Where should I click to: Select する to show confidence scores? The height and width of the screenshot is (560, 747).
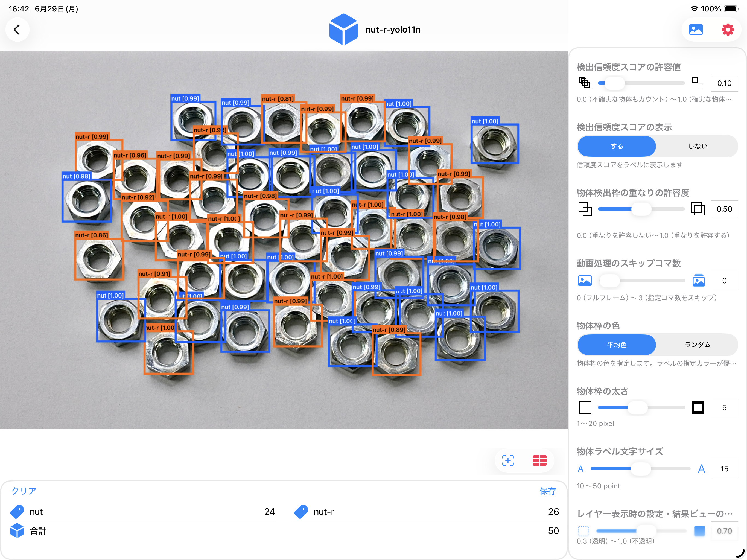pyautogui.click(x=617, y=146)
